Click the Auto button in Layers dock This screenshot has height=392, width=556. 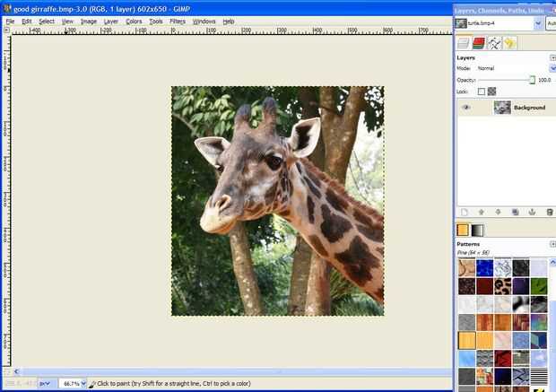(551, 23)
